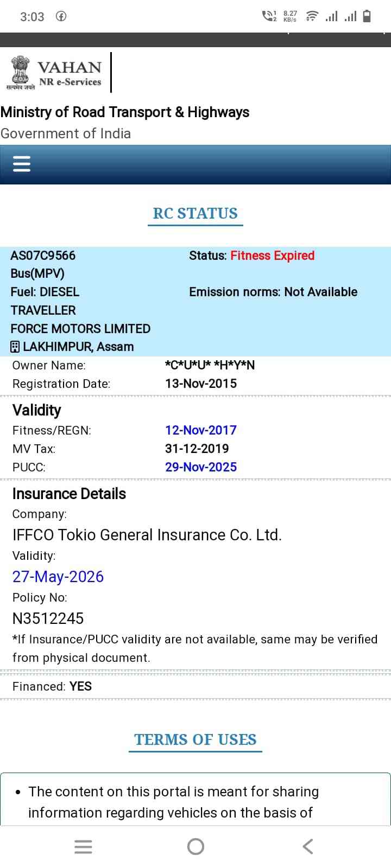Viewport: 391px width, 868px height.
Task: Tap insurance validity date 27-May-2026
Action: click(x=58, y=576)
